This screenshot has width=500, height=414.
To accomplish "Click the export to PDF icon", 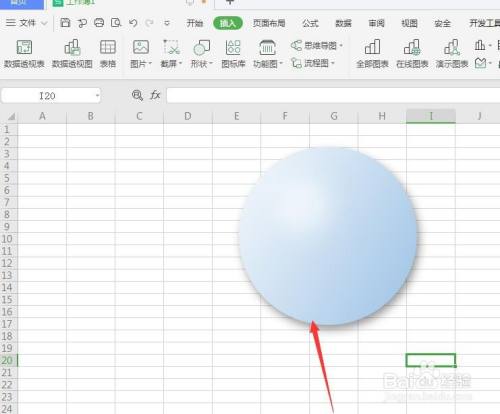I will coord(82,23).
